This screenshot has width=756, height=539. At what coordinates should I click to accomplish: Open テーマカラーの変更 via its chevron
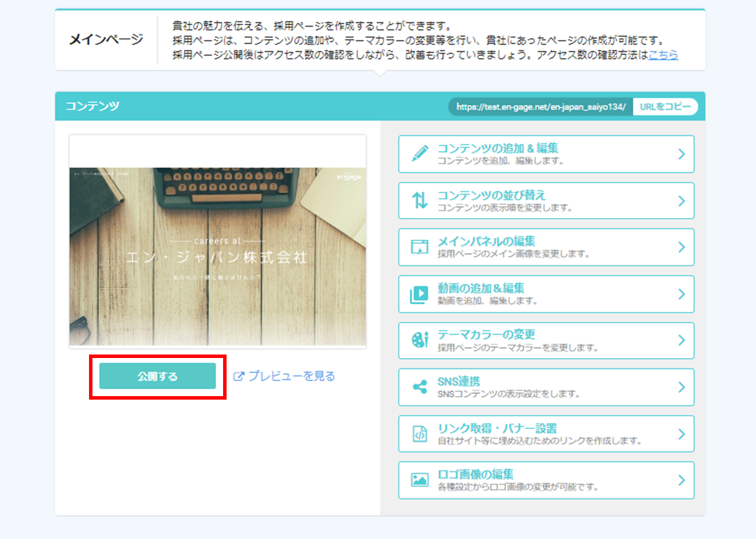tap(681, 340)
